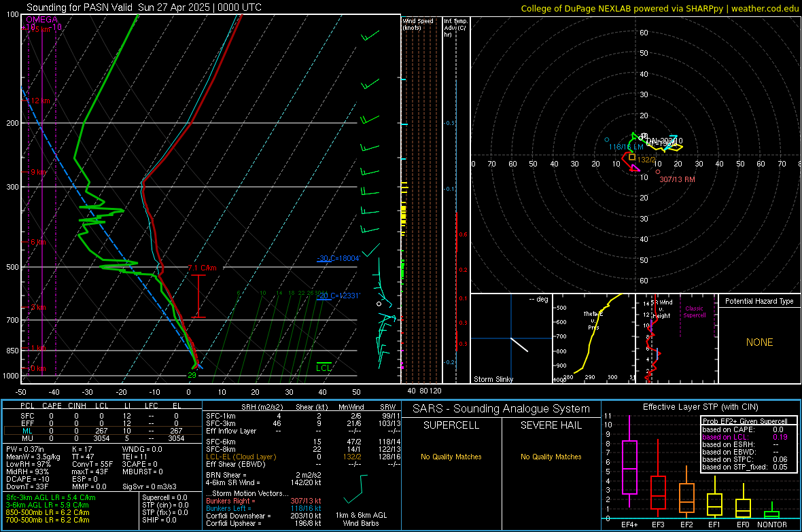Select the '7.1 C/km' lapse rate label
The width and height of the screenshot is (802, 532).
tap(203, 268)
